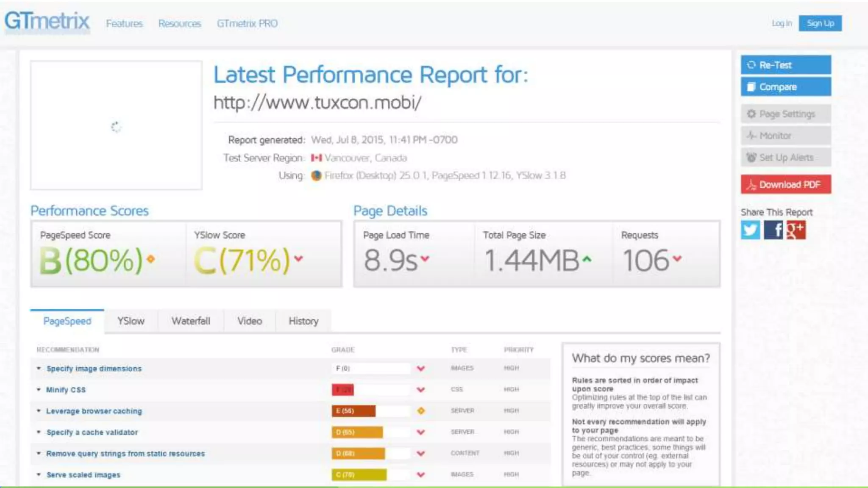Viewport: 868px width, 488px height.
Task: Click the Google Plus share icon
Action: tap(796, 230)
